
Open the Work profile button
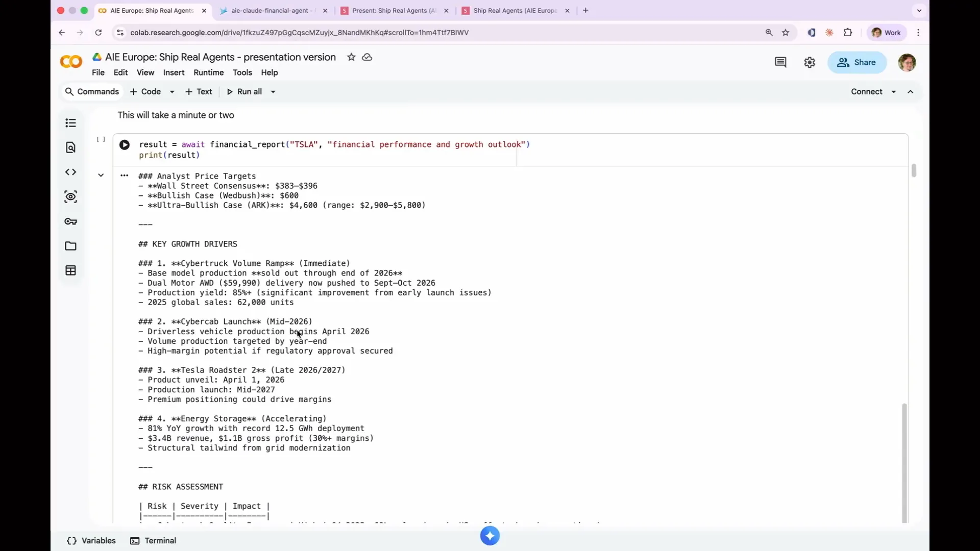click(x=887, y=33)
